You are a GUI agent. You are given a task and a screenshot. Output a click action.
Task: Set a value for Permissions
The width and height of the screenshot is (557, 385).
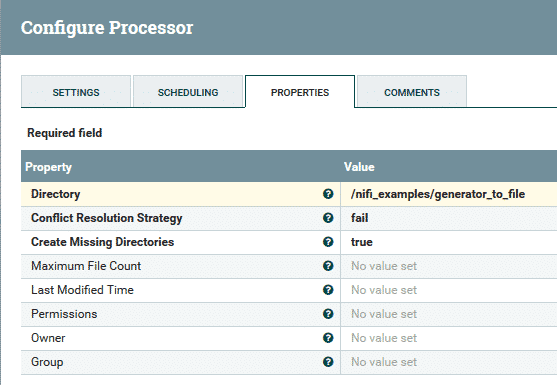coord(384,314)
